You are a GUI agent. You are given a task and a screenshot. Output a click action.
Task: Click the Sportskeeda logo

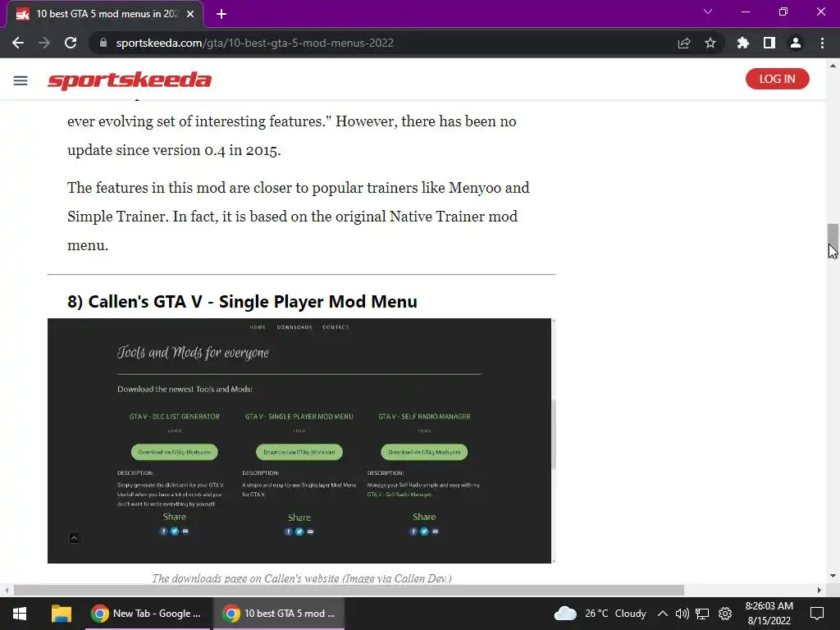coord(130,80)
